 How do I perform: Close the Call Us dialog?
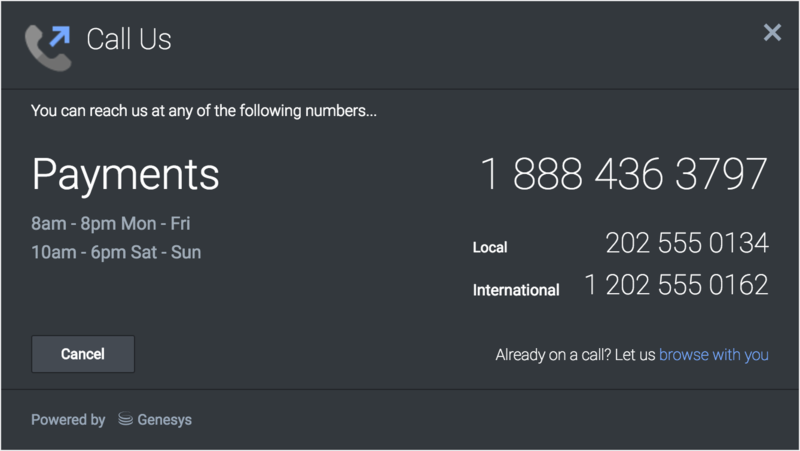[x=772, y=33]
